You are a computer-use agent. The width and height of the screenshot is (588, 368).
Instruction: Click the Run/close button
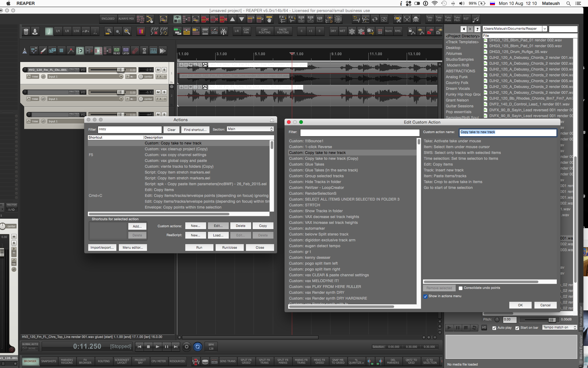click(x=229, y=247)
